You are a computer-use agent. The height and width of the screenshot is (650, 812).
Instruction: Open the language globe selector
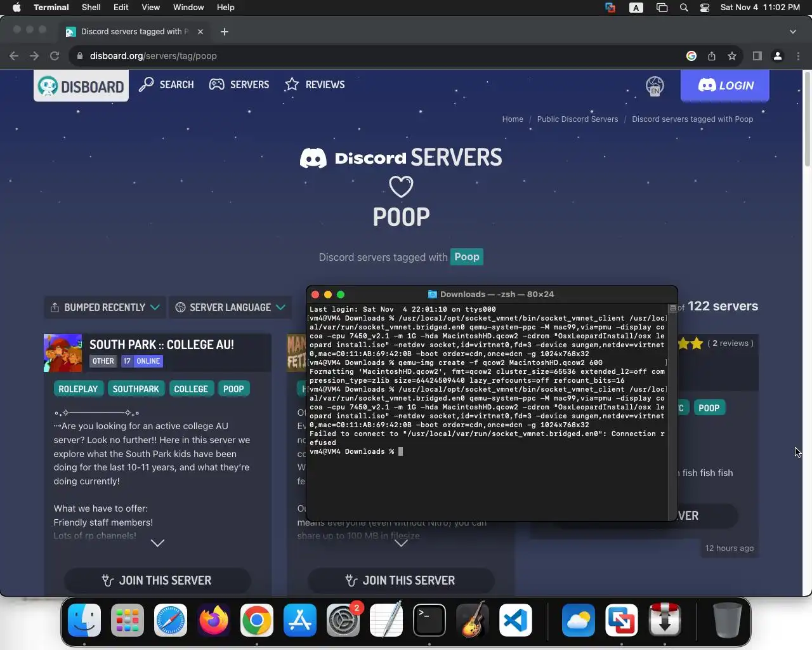655,86
